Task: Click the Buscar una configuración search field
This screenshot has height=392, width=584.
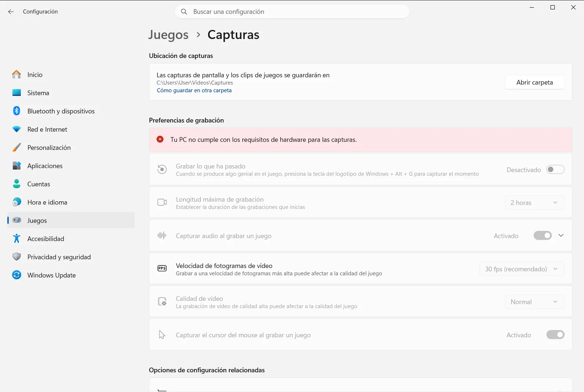Action: (292, 12)
